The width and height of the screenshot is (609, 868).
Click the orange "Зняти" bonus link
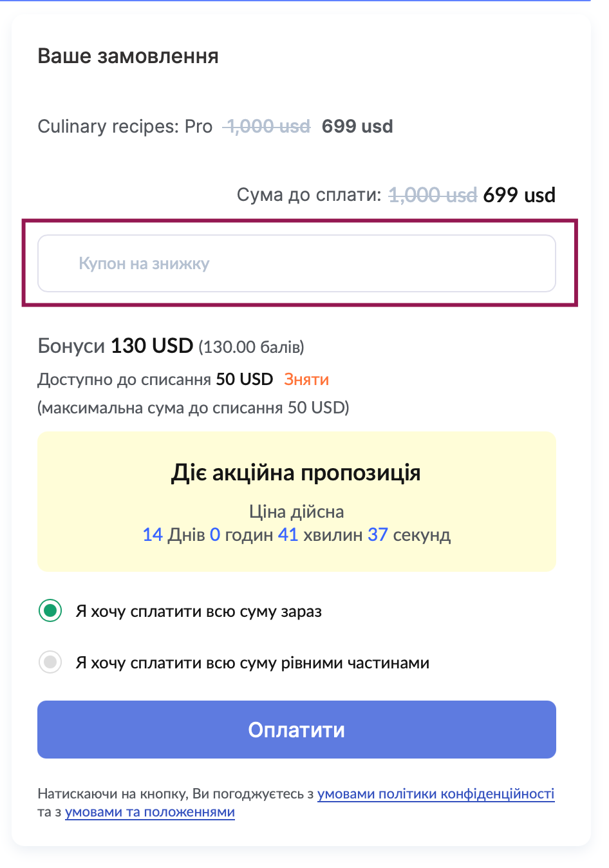pos(306,379)
